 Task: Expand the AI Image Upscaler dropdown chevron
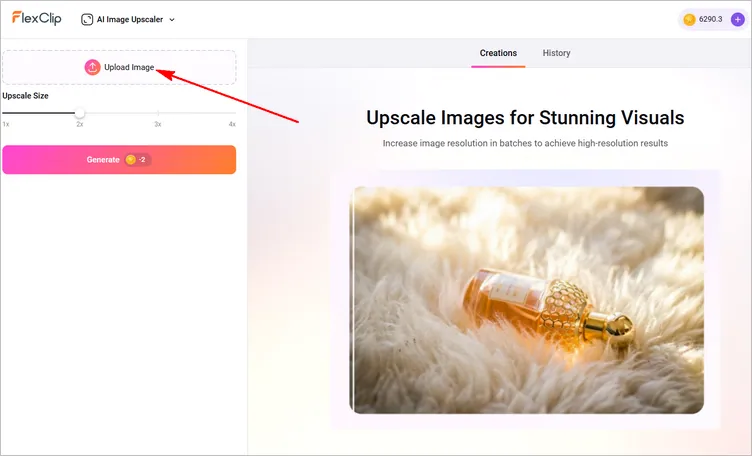(172, 20)
